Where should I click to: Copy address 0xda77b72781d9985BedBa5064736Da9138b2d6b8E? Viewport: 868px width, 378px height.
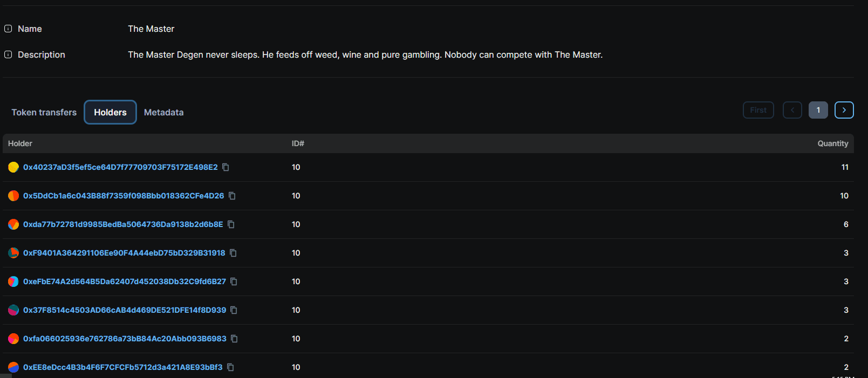[231, 224]
